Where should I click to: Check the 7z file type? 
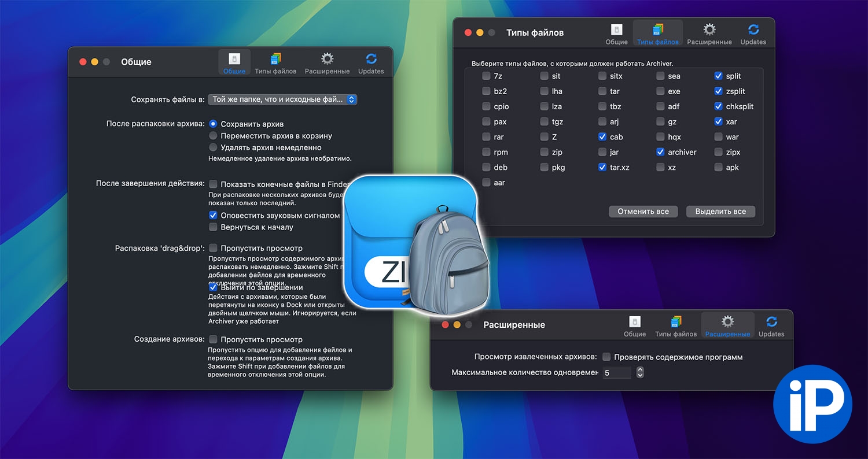pyautogui.click(x=486, y=76)
